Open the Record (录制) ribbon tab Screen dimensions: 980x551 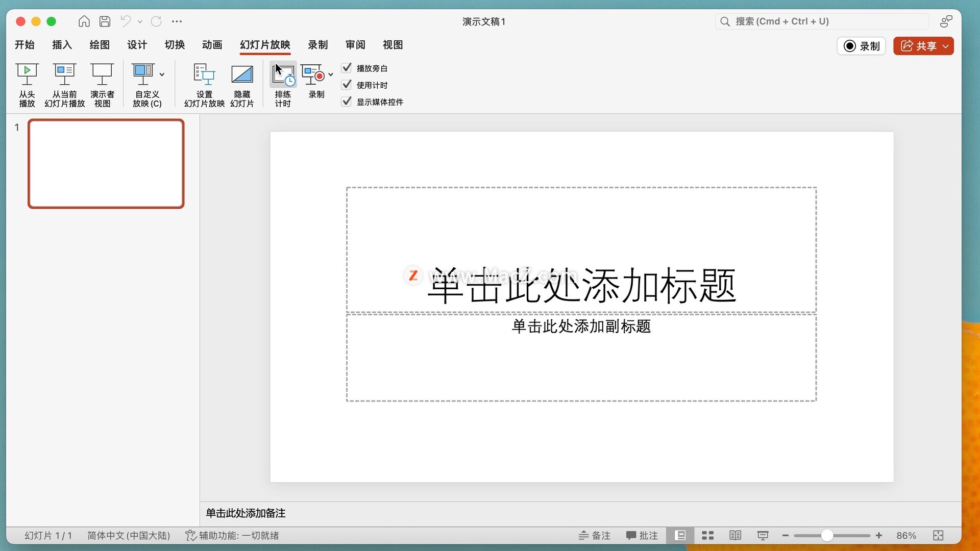(318, 45)
